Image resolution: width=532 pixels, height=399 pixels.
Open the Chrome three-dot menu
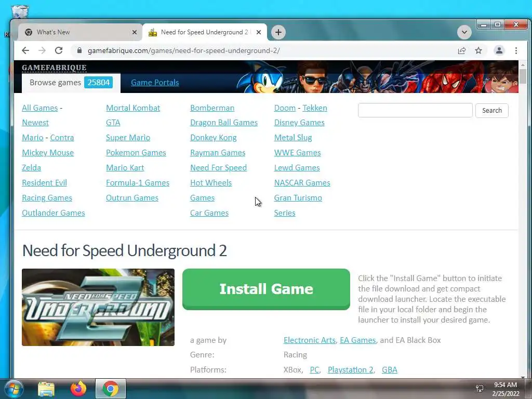516,50
